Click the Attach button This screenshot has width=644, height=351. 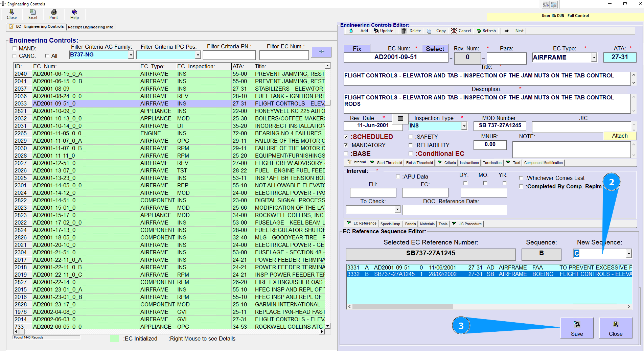point(620,136)
